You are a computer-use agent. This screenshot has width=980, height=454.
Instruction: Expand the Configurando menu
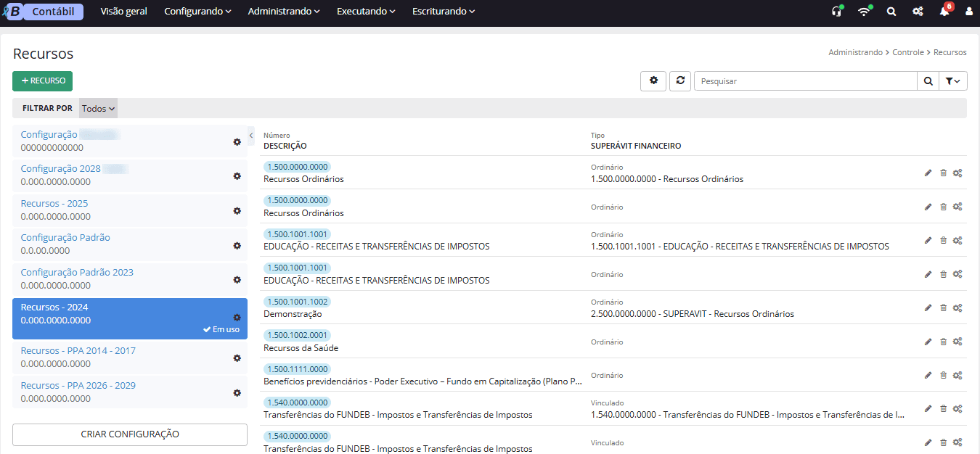point(197,12)
